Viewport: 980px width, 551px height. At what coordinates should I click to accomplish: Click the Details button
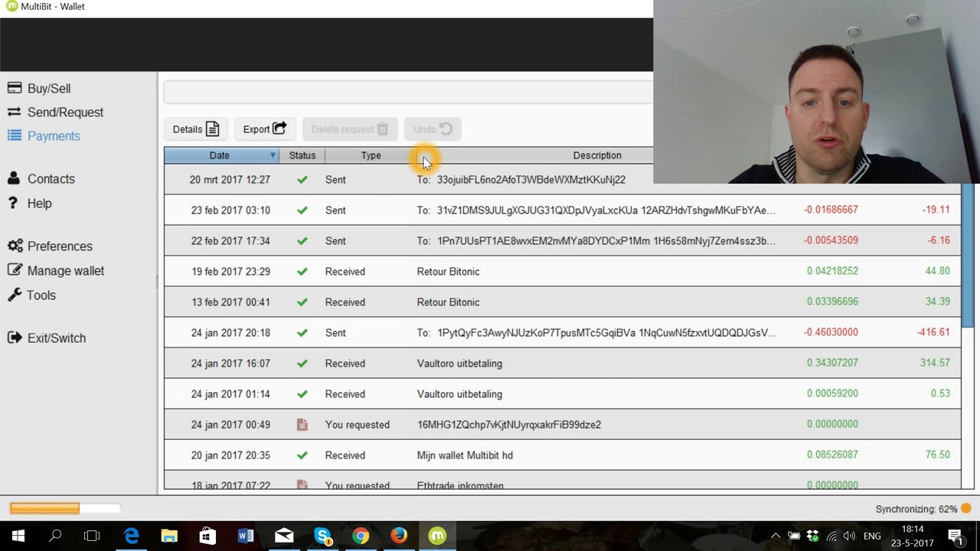(x=196, y=129)
